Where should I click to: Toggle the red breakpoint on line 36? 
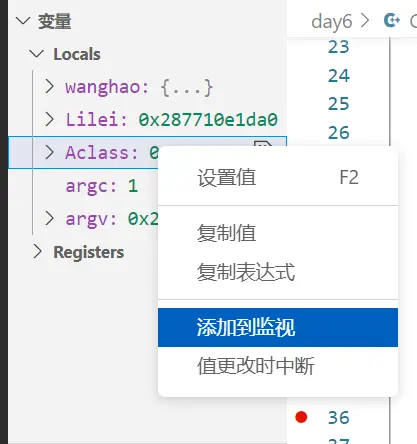[301, 417]
